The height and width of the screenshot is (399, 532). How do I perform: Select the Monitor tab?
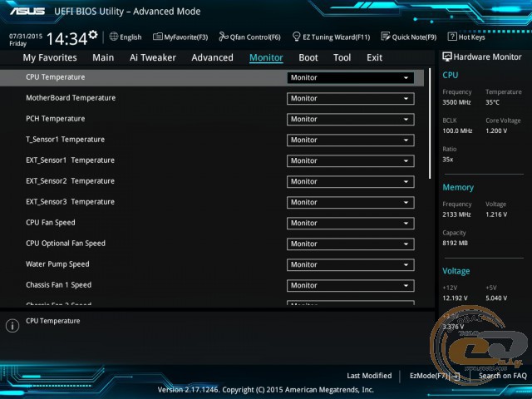click(x=266, y=57)
